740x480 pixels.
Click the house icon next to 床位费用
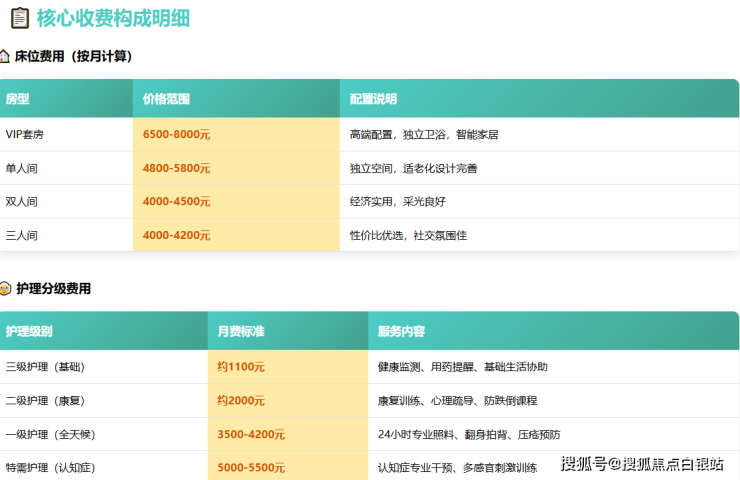(6, 57)
